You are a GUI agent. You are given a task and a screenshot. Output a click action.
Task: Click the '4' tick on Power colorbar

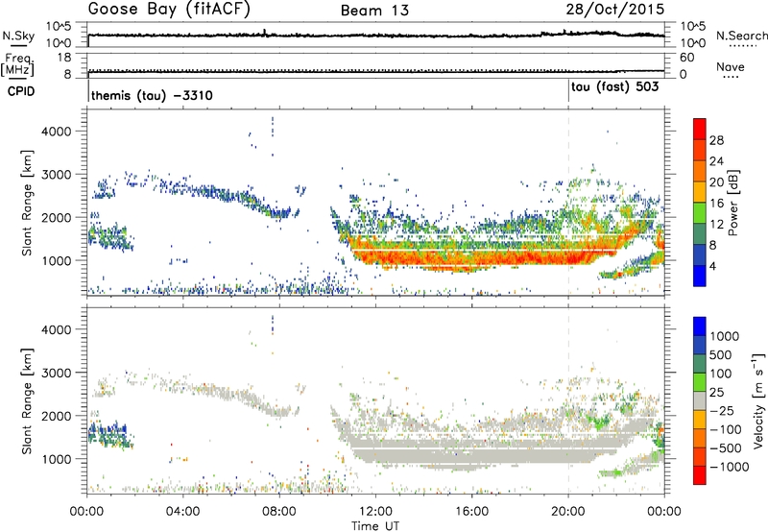(x=713, y=266)
